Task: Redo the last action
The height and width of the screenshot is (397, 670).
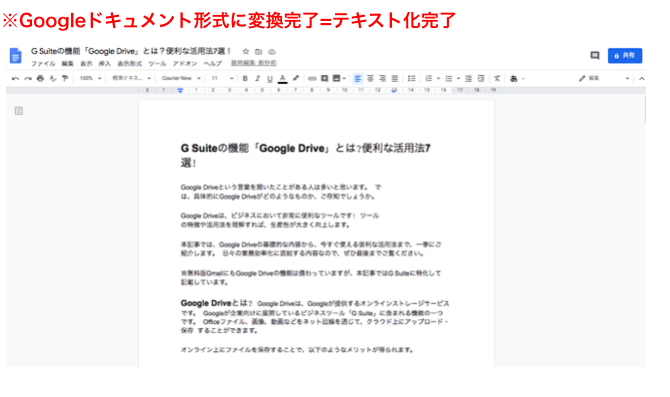Action: pyautogui.click(x=28, y=79)
